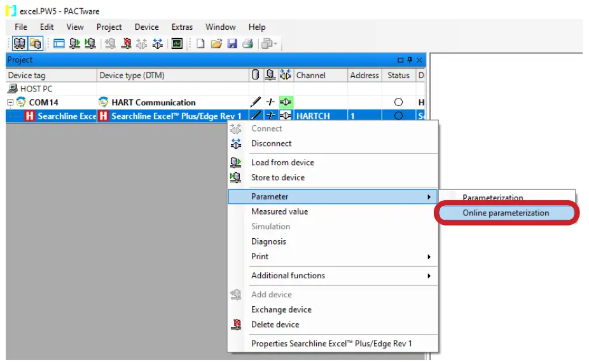Viewport: 589px width, 364px height.
Task: Click the window layout toolbar icon
Action: point(59,44)
